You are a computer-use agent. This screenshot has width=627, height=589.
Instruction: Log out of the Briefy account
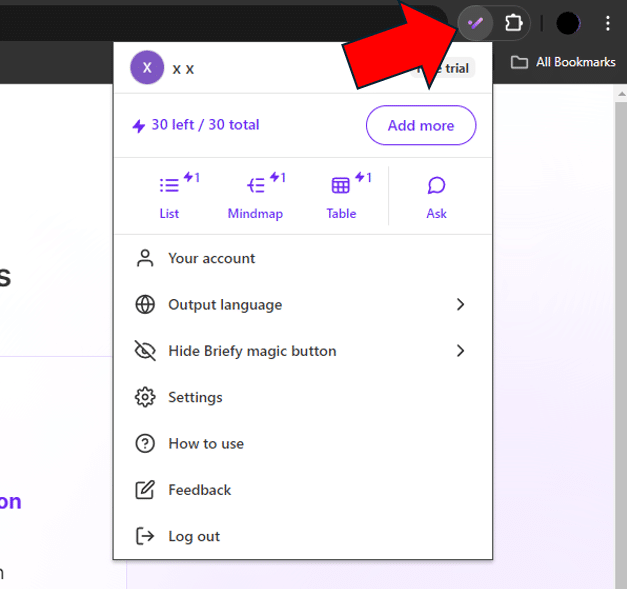point(194,536)
